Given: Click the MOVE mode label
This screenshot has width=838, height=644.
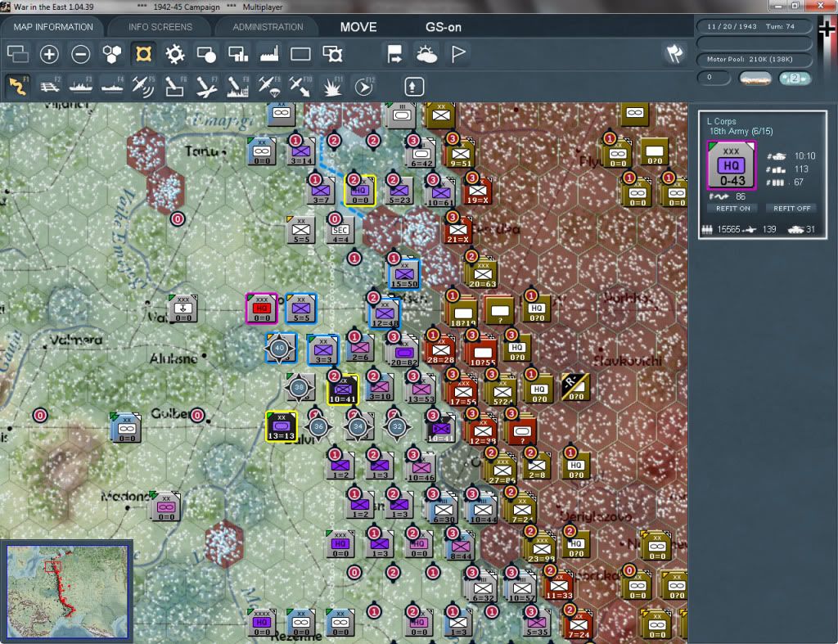Looking at the screenshot, I should (358, 27).
